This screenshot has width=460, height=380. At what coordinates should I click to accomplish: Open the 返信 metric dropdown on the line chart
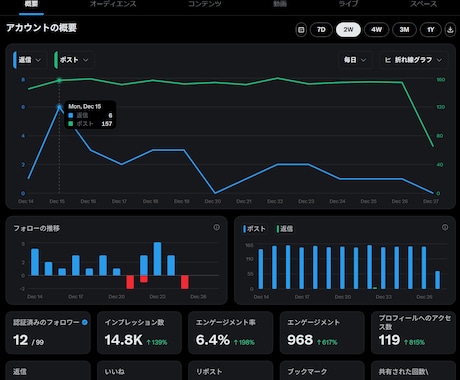[29, 60]
